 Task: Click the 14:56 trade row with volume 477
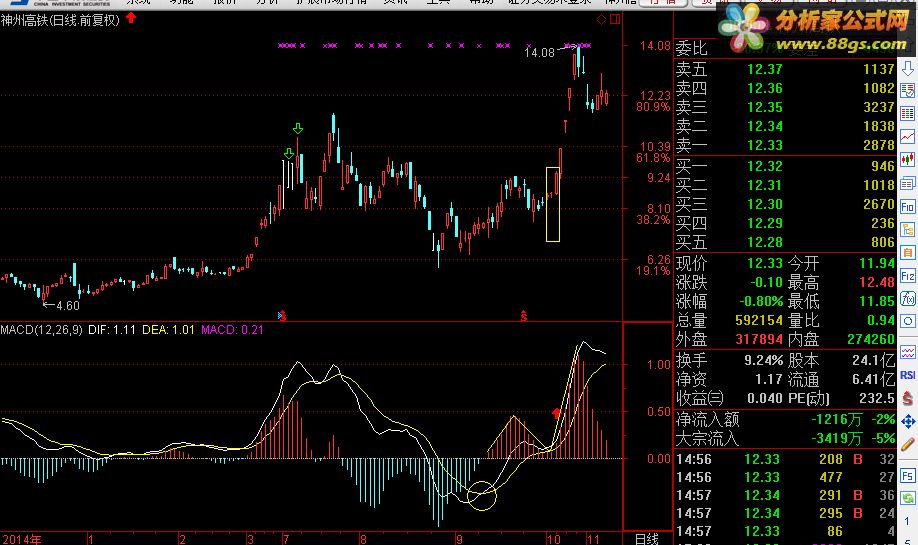[x=785, y=477]
